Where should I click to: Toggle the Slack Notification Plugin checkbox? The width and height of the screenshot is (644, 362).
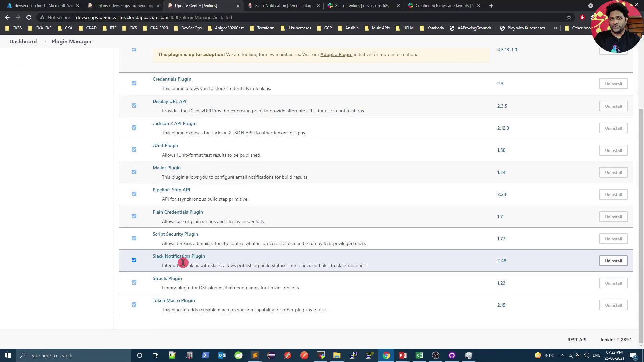tap(134, 260)
